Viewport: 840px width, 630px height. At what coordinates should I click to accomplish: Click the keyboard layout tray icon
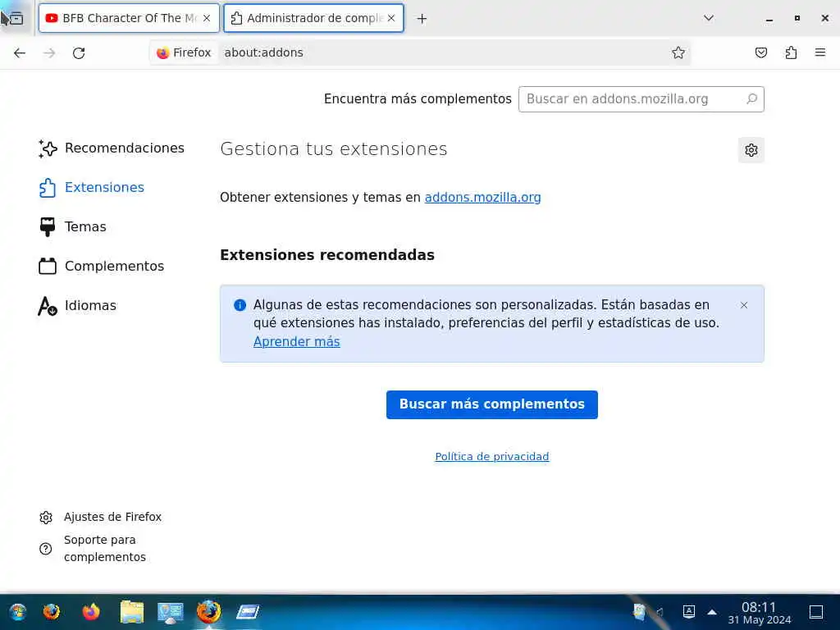[x=689, y=611]
